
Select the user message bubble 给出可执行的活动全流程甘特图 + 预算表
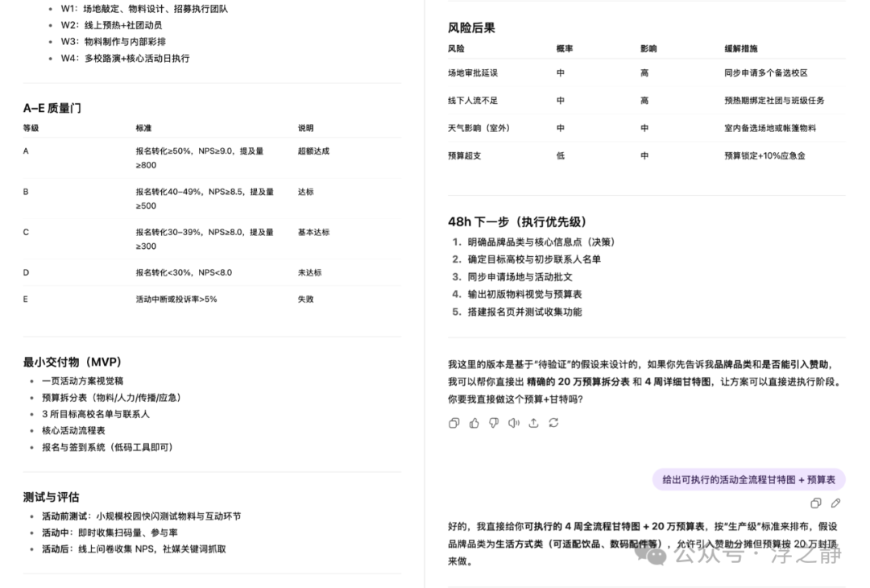point(748,480)
